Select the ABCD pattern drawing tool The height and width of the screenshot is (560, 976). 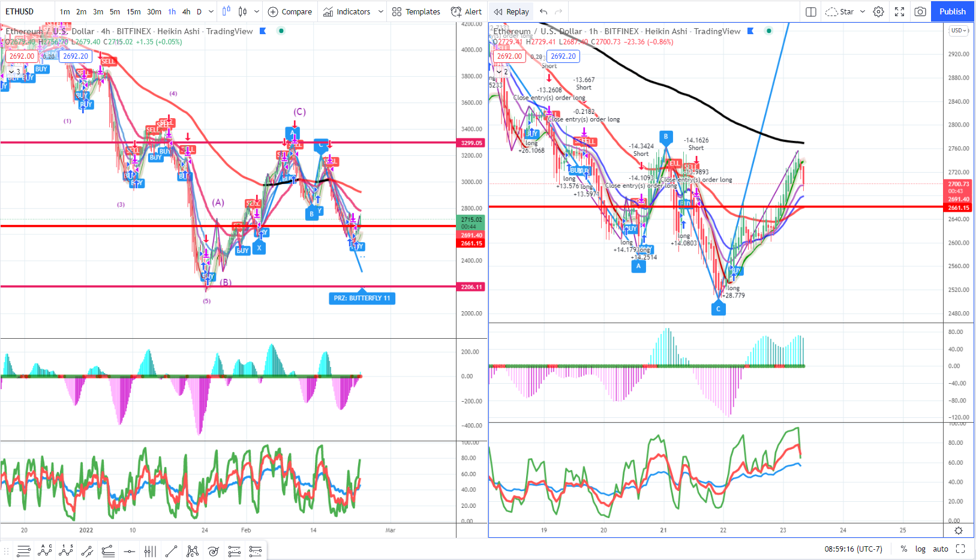[45, 551]
